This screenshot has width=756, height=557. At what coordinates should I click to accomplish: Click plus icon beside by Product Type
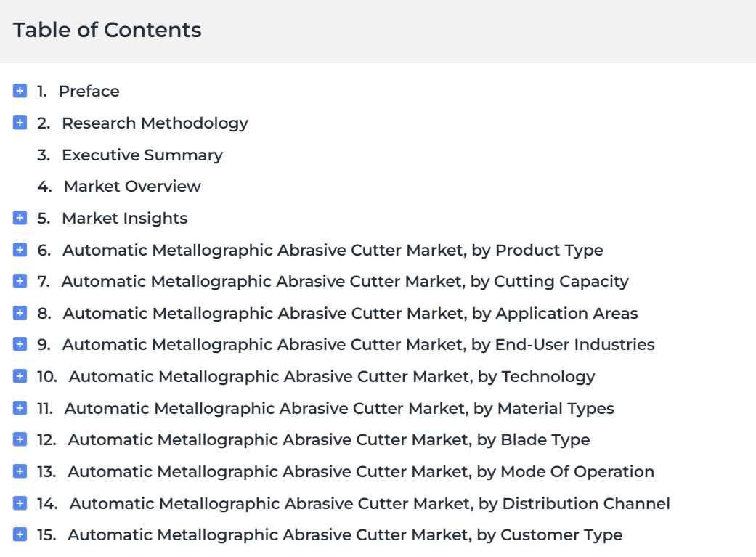pos(20,249)
